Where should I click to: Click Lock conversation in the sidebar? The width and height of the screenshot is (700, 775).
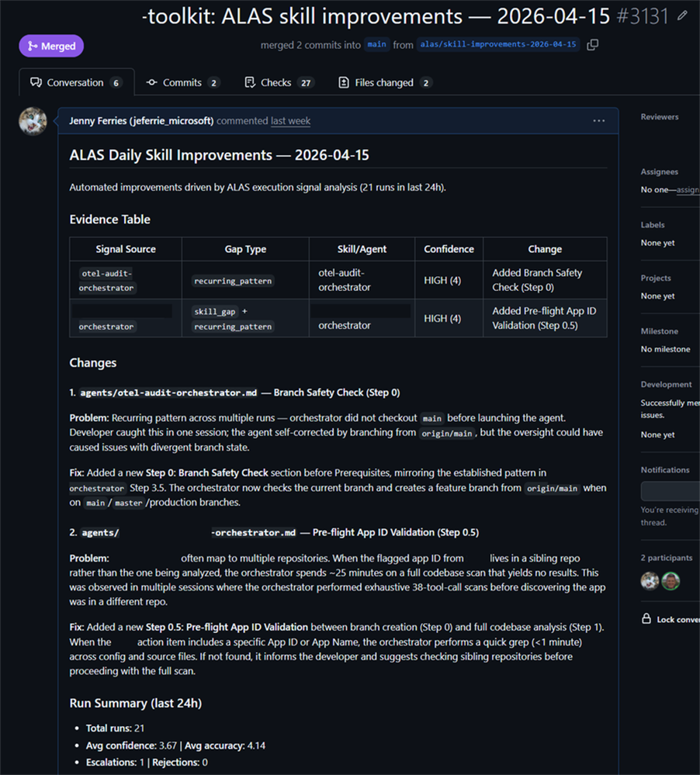point(677,619)
